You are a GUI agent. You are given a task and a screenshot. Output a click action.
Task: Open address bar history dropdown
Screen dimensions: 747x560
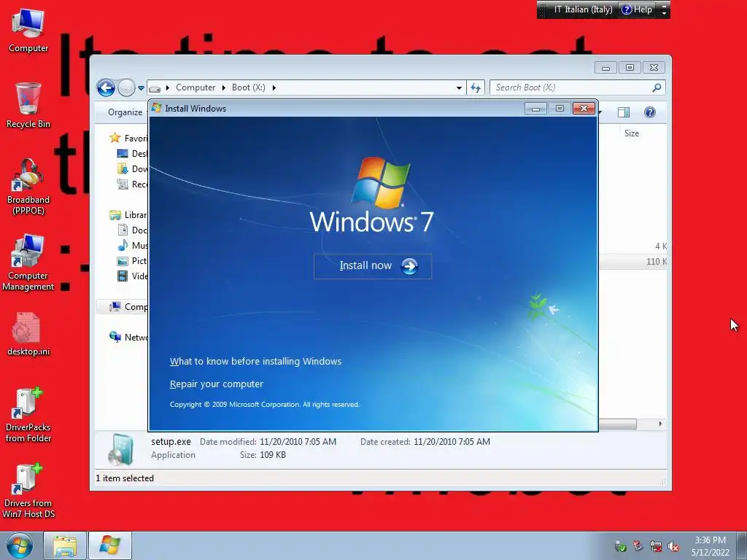pyautogui.click(x=459, y=87)
